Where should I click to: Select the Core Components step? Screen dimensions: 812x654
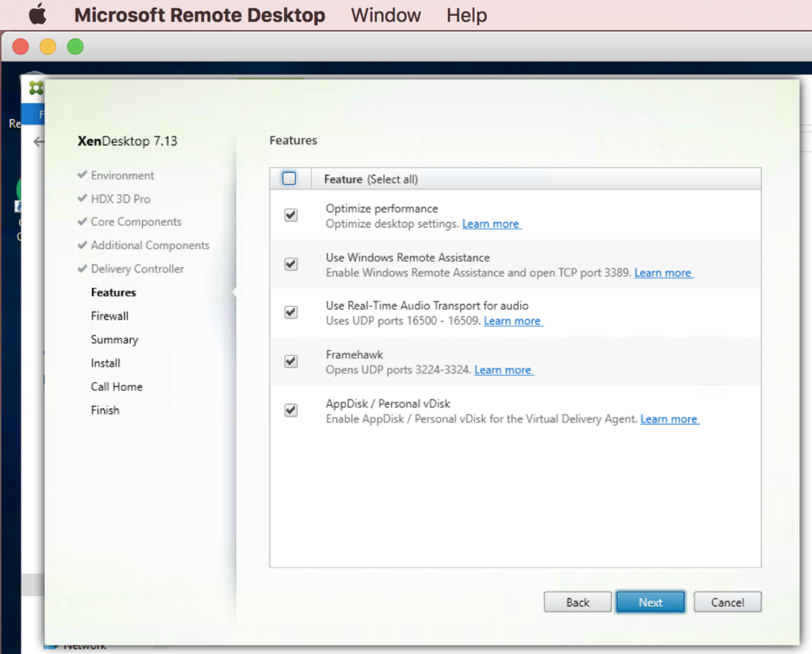[136, 222]
